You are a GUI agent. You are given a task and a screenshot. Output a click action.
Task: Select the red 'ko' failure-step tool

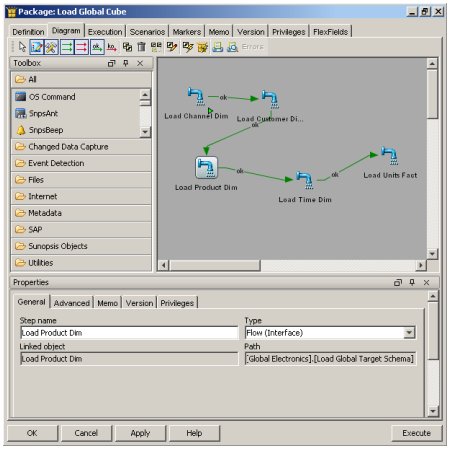(x=112, y=47)
